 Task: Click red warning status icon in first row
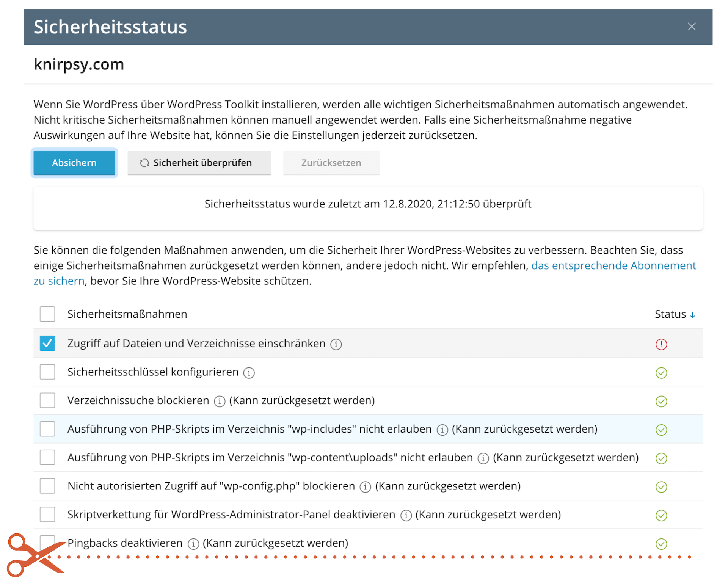click(x=661, y=344)
